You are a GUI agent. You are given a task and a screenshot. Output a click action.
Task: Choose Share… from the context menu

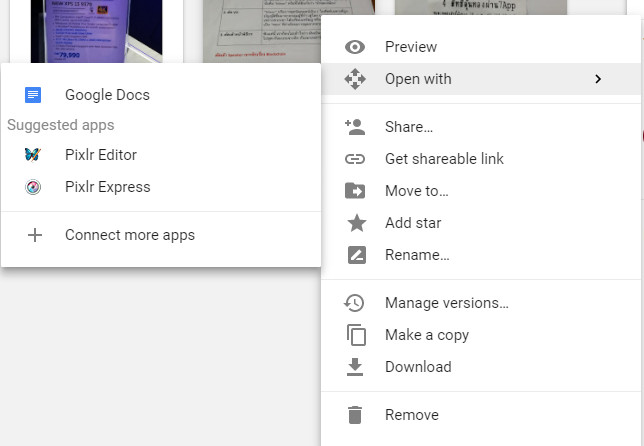point(481,127)
